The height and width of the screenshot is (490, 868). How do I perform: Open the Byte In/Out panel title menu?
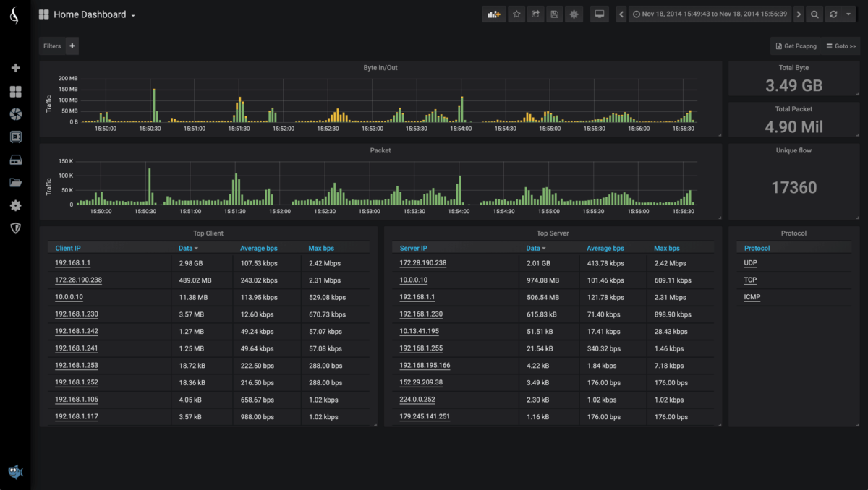point(380,67)
